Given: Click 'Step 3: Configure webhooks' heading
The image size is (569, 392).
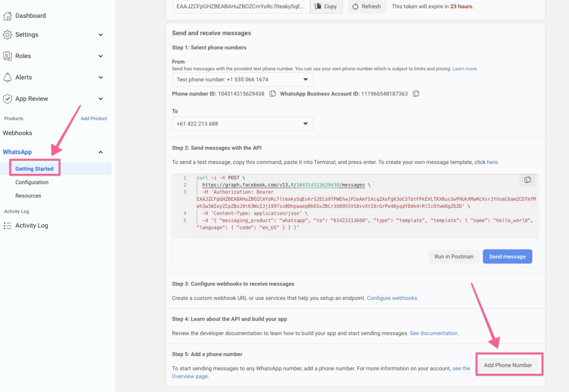Looking at the screenshot, I should point(233,284).
